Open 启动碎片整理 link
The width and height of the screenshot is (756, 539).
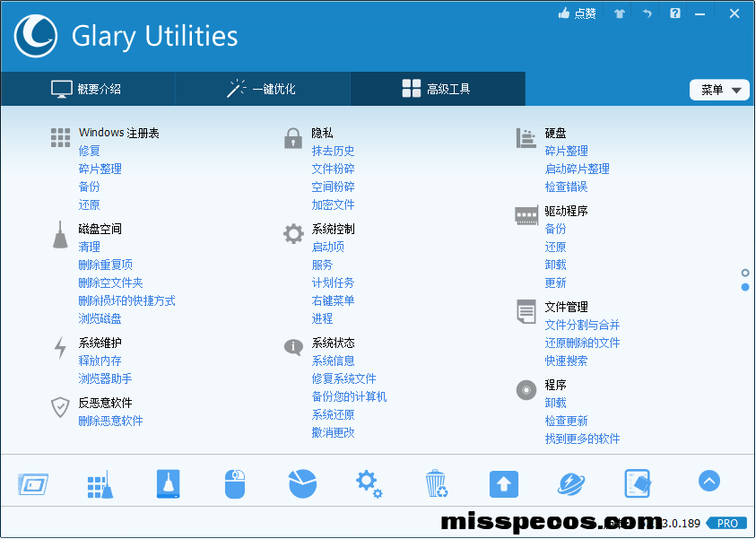tap(578, 169)
